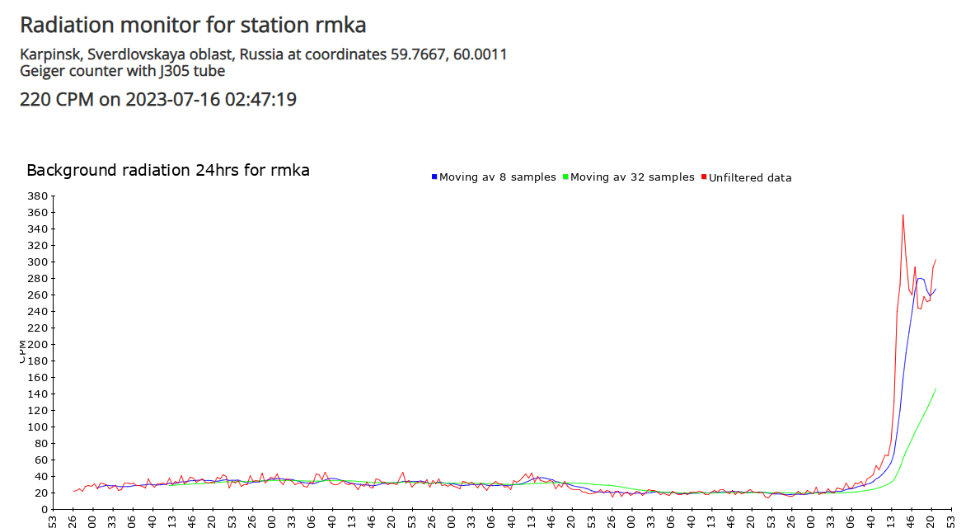Click the 220 label on the CPM axis

(x=37, y=328)
